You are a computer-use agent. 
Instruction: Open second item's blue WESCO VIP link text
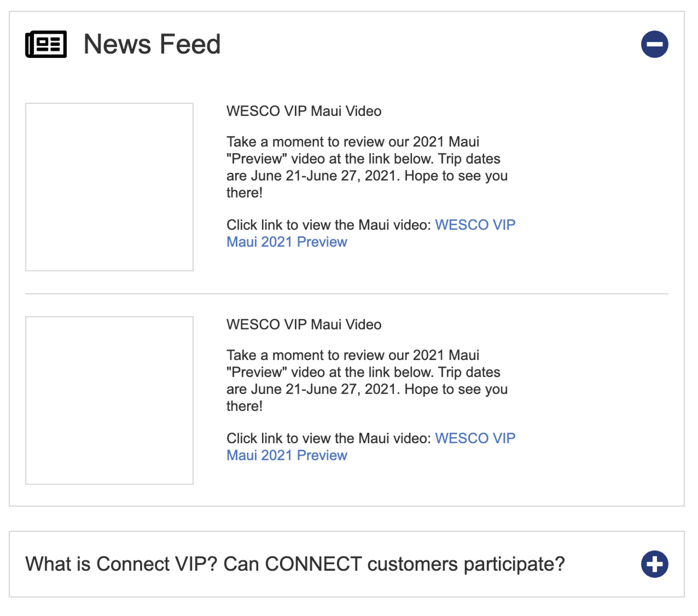[475, 438]
